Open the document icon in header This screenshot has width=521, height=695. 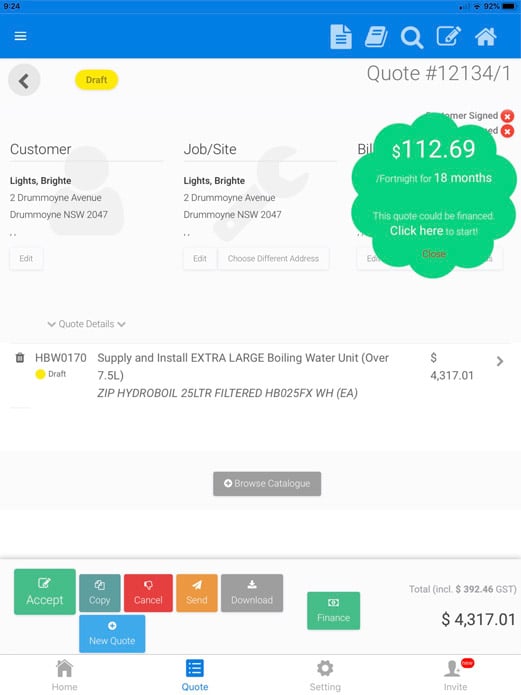pos(341,36)
